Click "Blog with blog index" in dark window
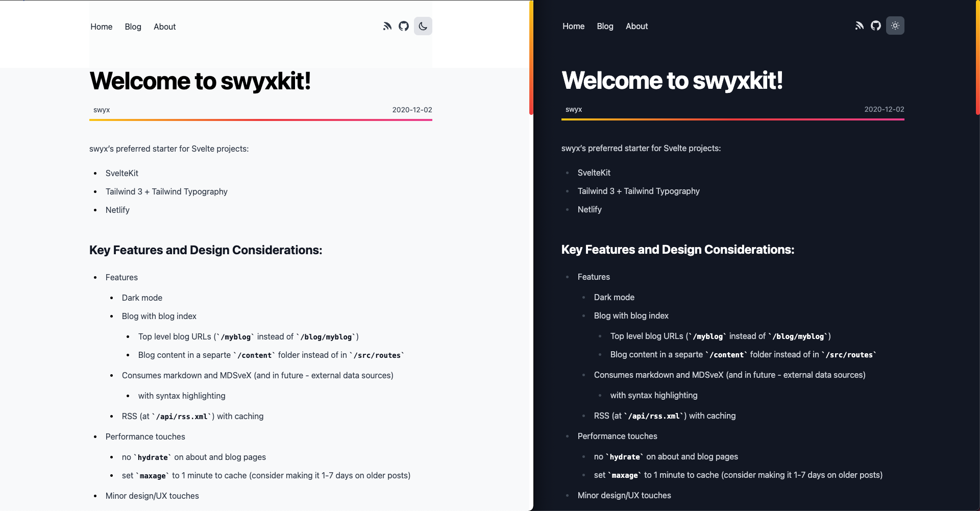 tap(631, 315)
